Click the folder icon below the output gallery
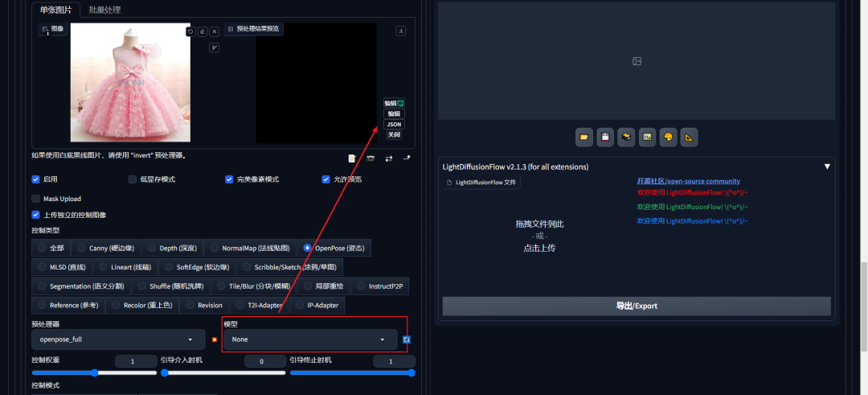 click(584, 138)
